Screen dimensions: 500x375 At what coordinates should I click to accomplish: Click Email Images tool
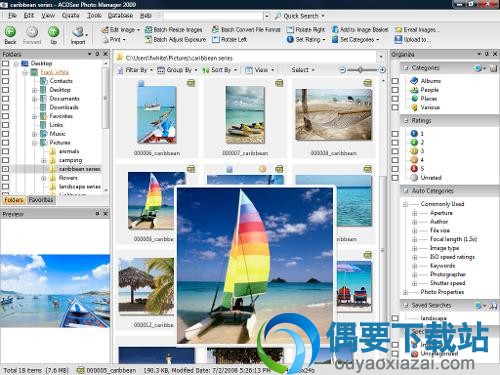click(x=417, y=30)
